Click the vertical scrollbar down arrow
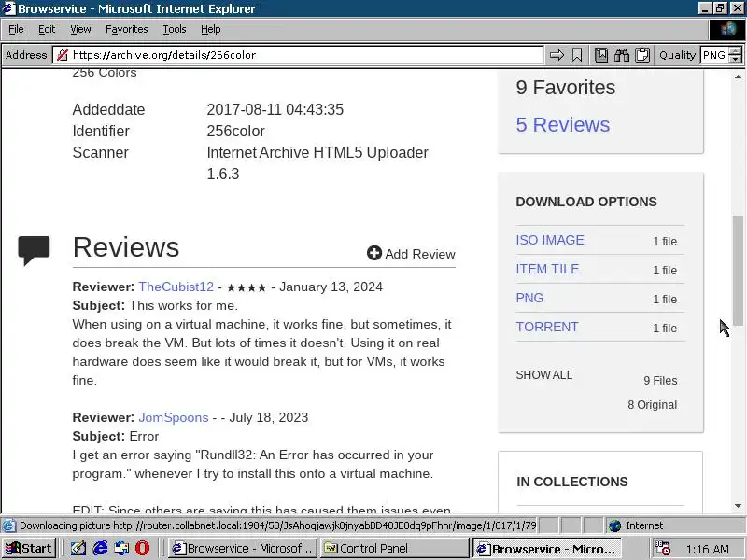 click(x=738, y=506)
